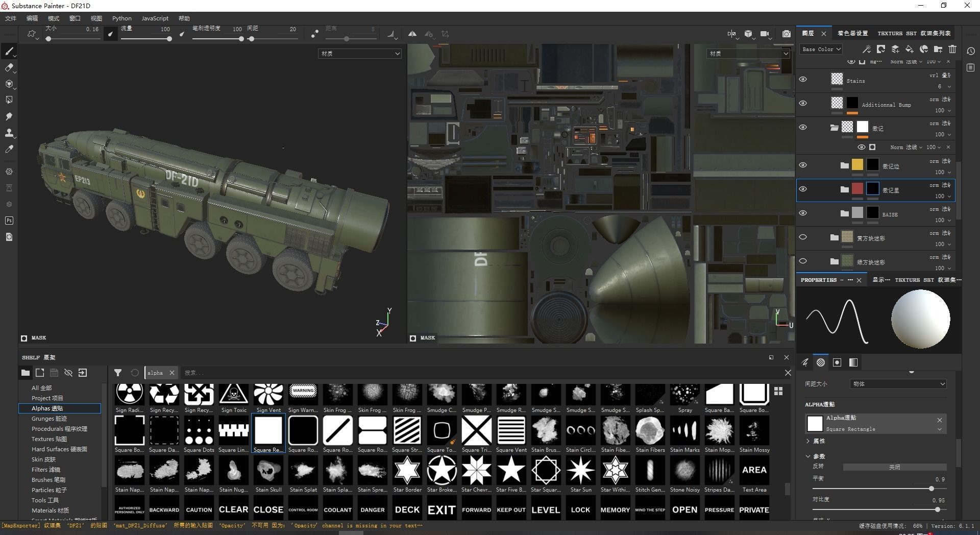This screenshot has width=980, height=535.
Task: Select the Eraser tool
Action: click(9, 67)
